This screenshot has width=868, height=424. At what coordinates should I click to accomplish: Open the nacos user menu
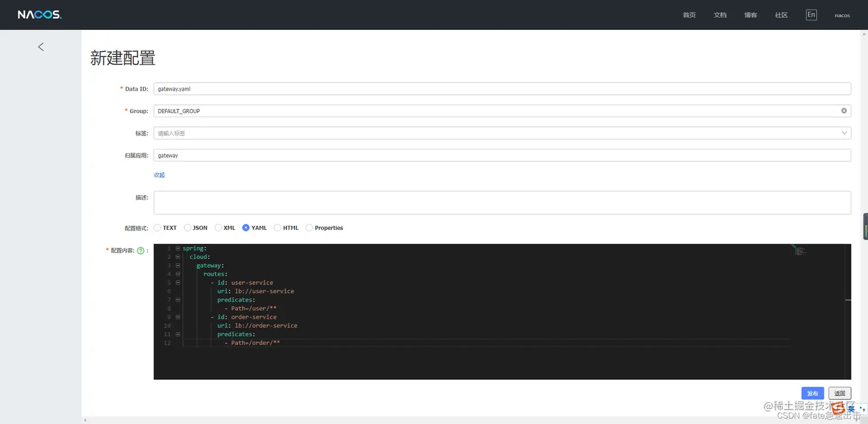coord(842,16)
